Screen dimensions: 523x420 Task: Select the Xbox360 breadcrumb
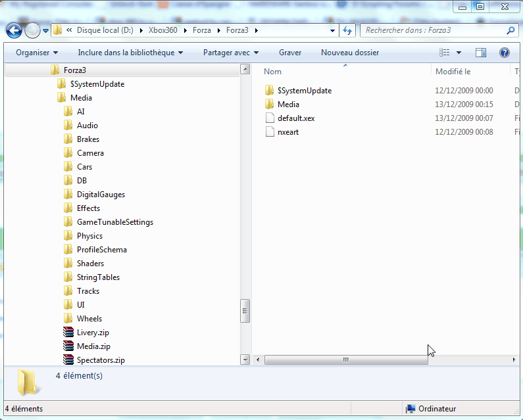click(162, 30)
